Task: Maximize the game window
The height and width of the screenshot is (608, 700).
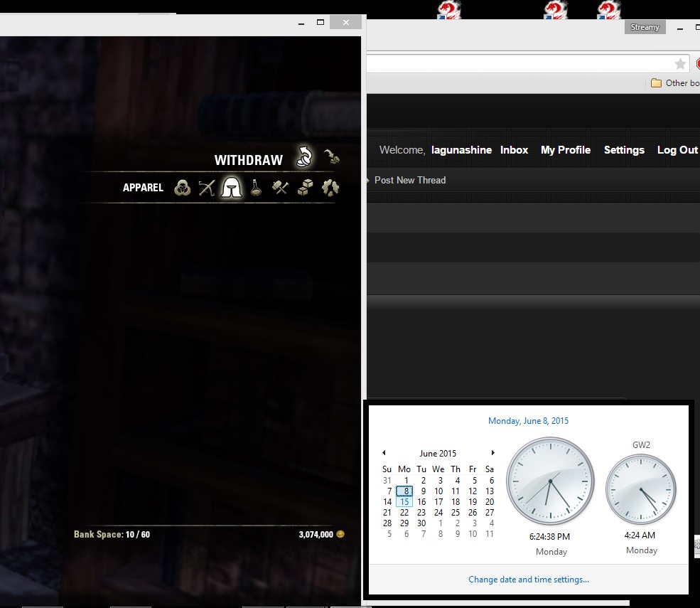Action: [x=320, y=22]
